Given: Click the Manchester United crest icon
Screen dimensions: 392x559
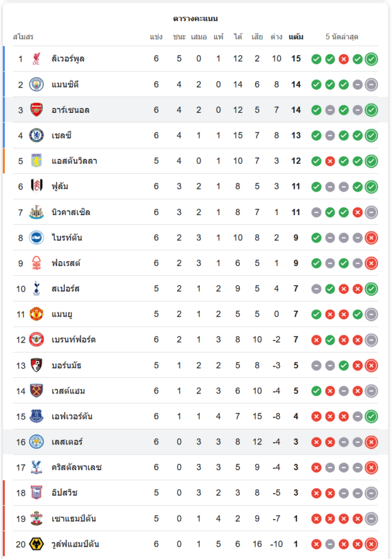Looking at the screenshot, I should (37, 314).
